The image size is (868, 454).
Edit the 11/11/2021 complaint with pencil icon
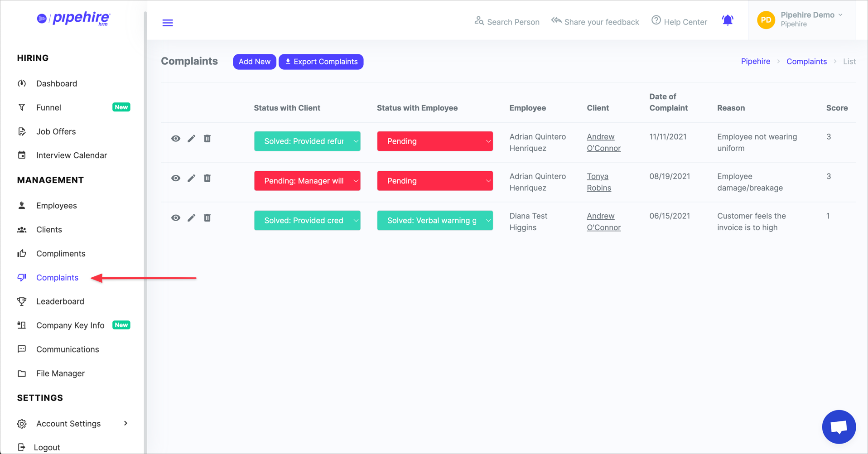point(192,139)
